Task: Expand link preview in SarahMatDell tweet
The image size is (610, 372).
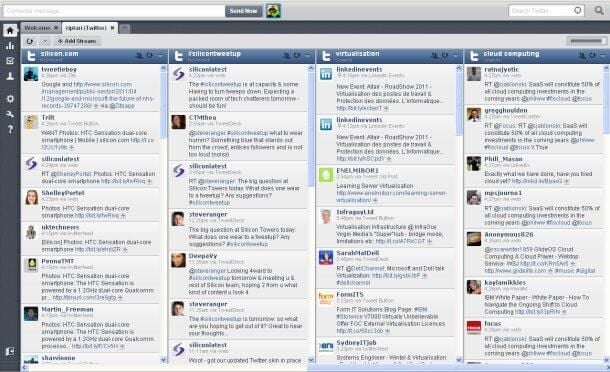Action: 424,275
